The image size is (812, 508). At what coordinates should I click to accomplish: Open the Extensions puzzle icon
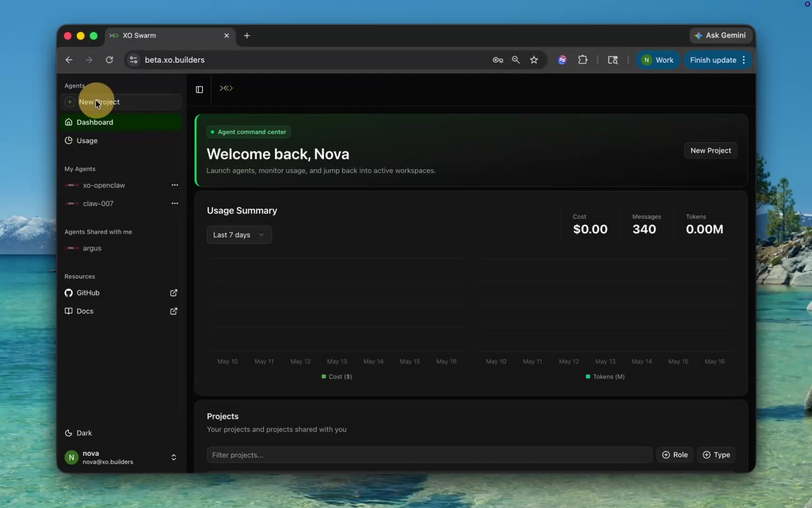click(583, 60)
